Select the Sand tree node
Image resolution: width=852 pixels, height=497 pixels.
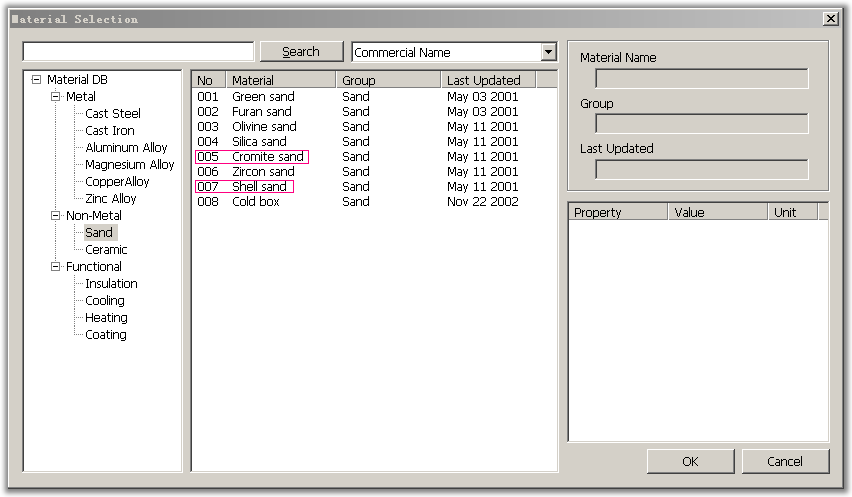tap(99, 232)
